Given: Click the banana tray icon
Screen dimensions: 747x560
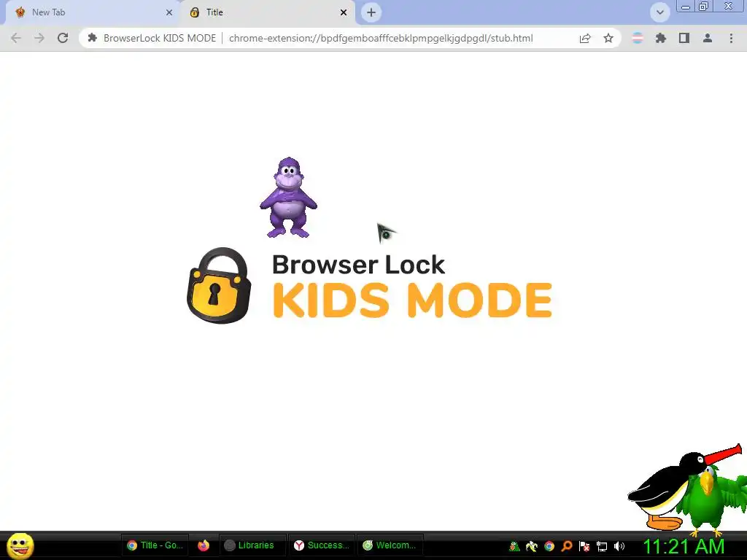Looking at the screenshot, I should pos(532,546).
